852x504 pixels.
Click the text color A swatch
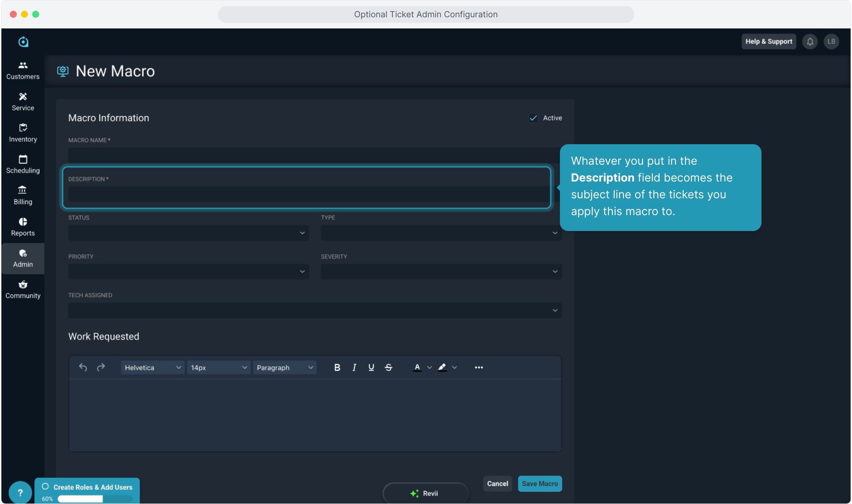pyautogui.click(x=417, y=368)
